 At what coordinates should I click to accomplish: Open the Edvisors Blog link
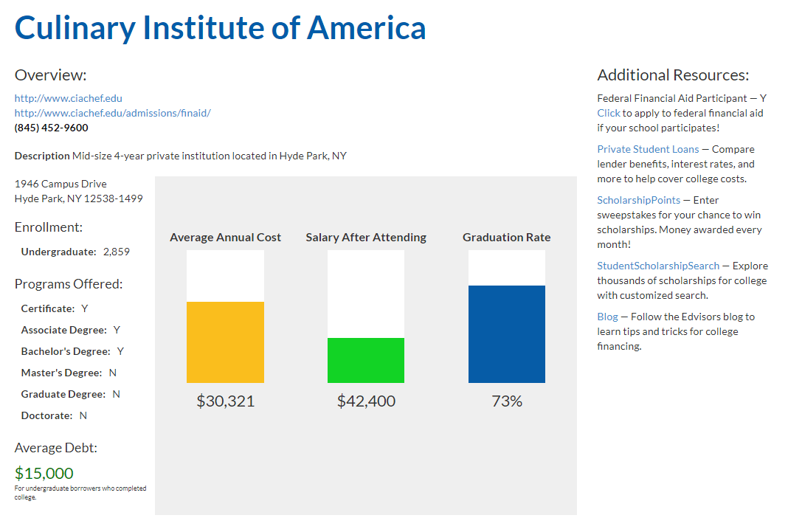607,317
